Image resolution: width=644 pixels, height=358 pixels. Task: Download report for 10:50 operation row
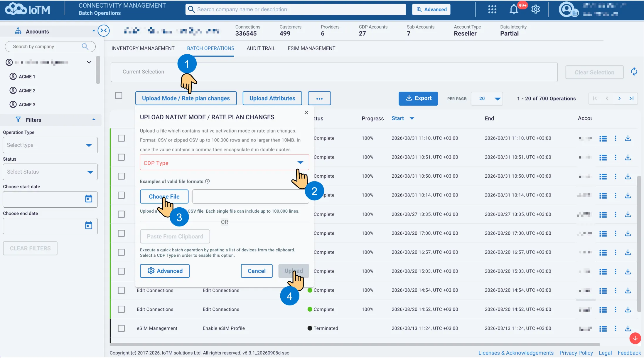(628, 176)
